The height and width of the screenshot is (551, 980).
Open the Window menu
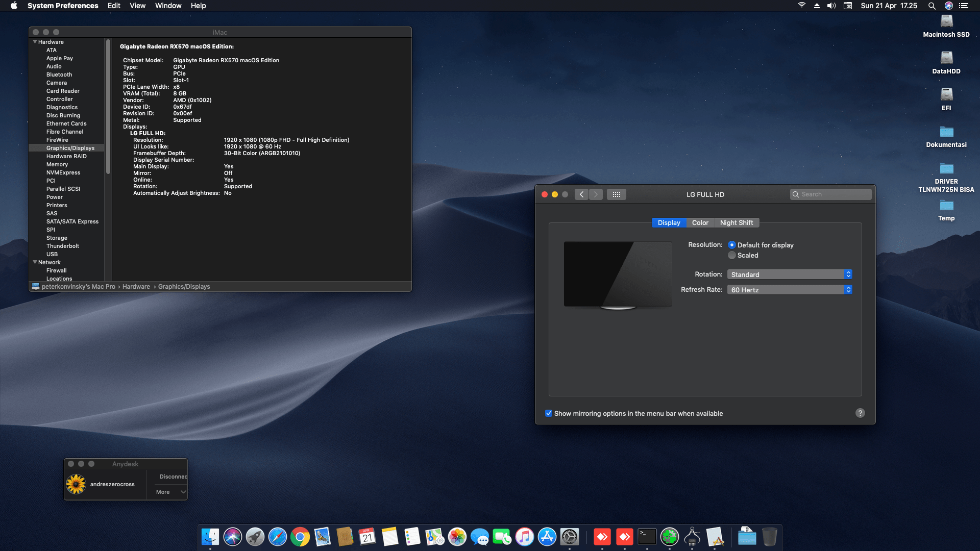pyautogui.click(x=168, y=6)
